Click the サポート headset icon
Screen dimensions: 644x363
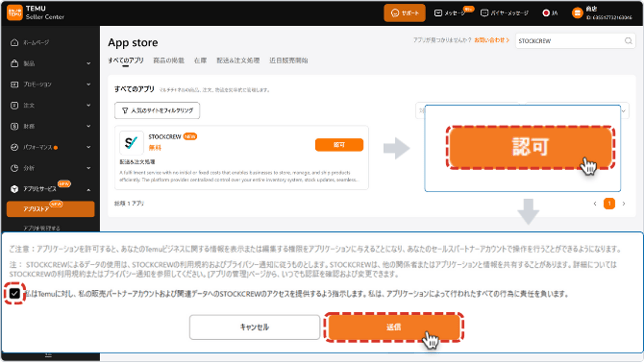(395, 13)
